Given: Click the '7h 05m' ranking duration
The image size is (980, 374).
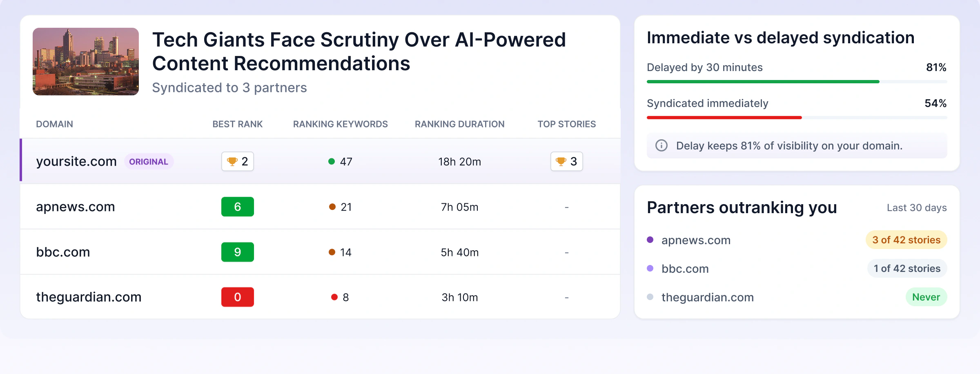Looking at the screenshot, I should coord(460,207).
